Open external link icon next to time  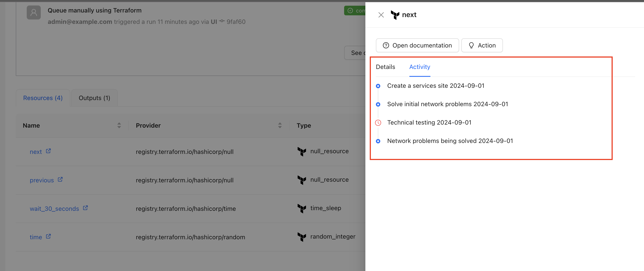click(48, 237)
